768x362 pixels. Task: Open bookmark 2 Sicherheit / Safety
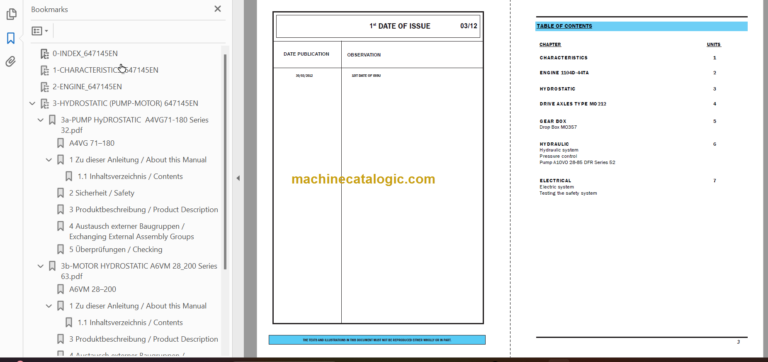[x=101, y=193]
